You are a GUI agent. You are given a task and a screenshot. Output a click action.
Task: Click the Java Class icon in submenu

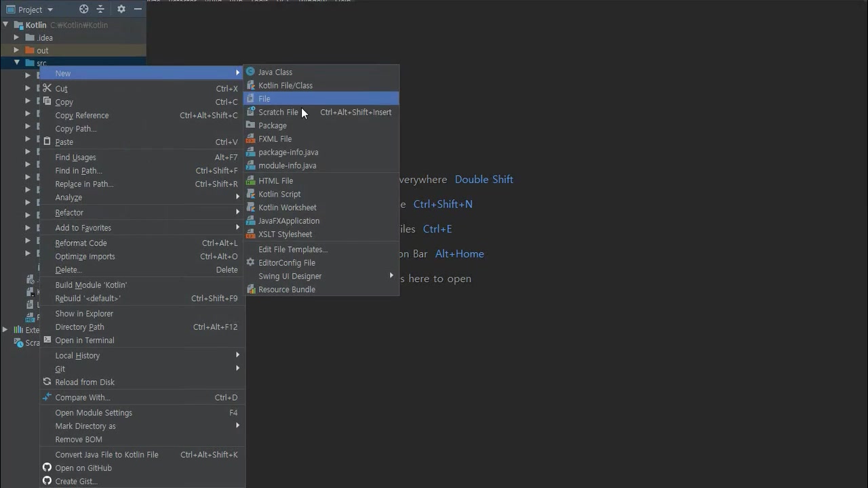tap(250, 72)
